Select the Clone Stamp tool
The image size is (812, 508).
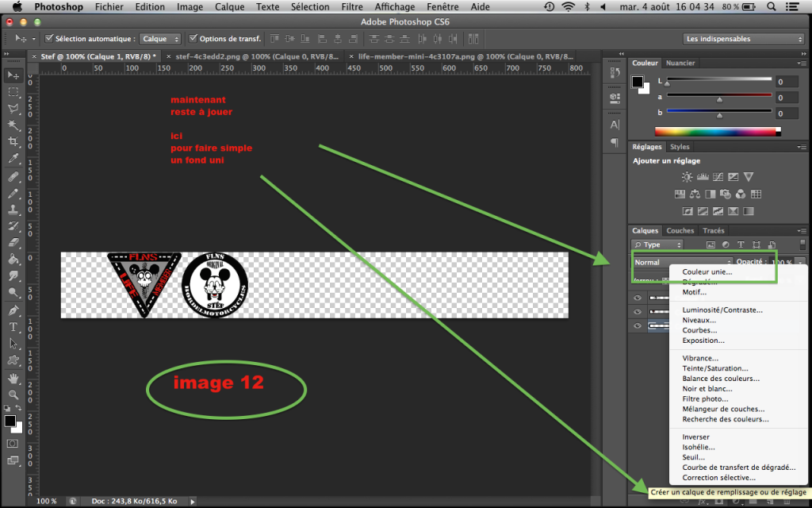pyautogui.click(x=13, y=210)
